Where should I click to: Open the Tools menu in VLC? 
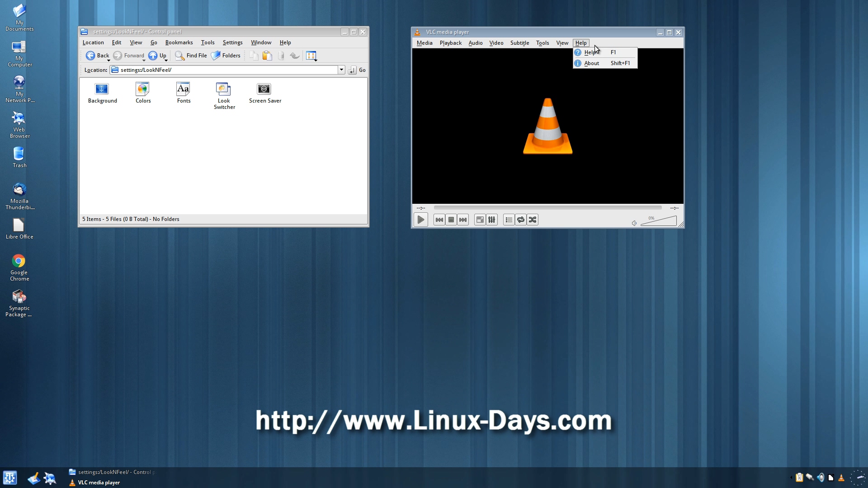(x=542, y=43)
